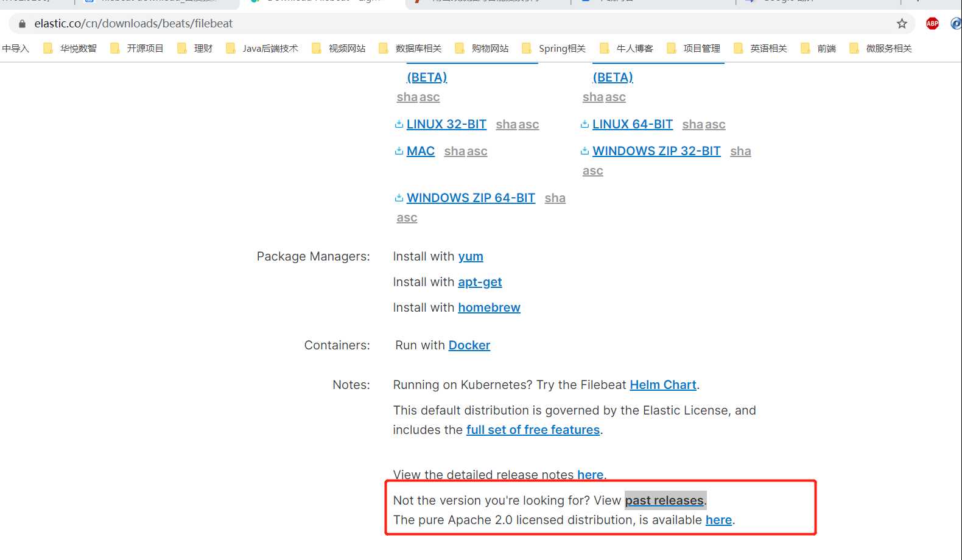This screenshot has width=962, height=560.
Task: Click the 'Containers:' label text
Action: coord(337,346)
